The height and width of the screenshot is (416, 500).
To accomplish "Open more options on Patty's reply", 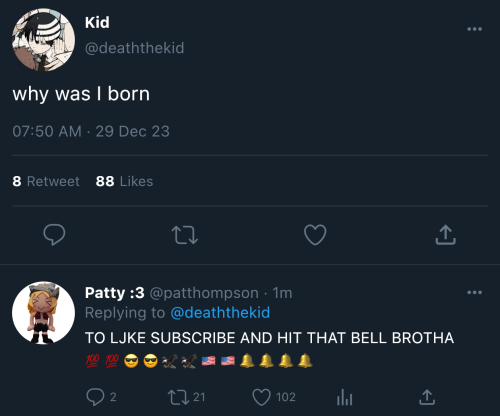I will [474, 292].
